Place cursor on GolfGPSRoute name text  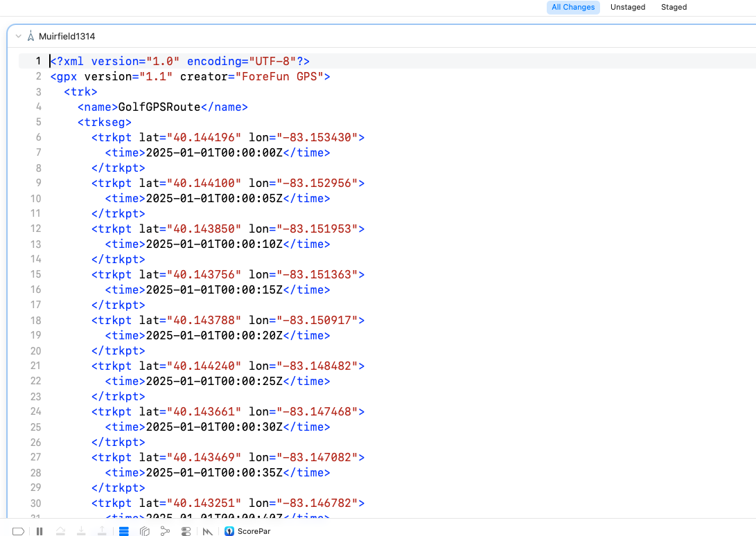click(x=159, y=107)
